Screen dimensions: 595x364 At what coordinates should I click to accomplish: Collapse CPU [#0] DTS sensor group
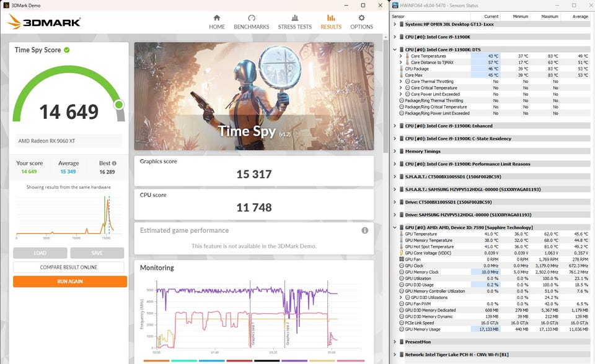(395, 50)
